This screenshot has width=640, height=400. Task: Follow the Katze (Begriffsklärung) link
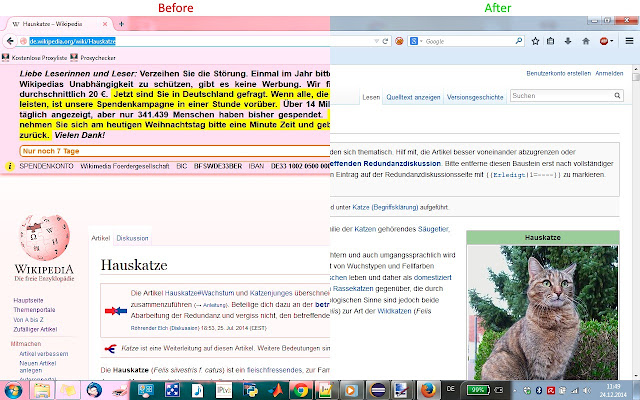385,207
